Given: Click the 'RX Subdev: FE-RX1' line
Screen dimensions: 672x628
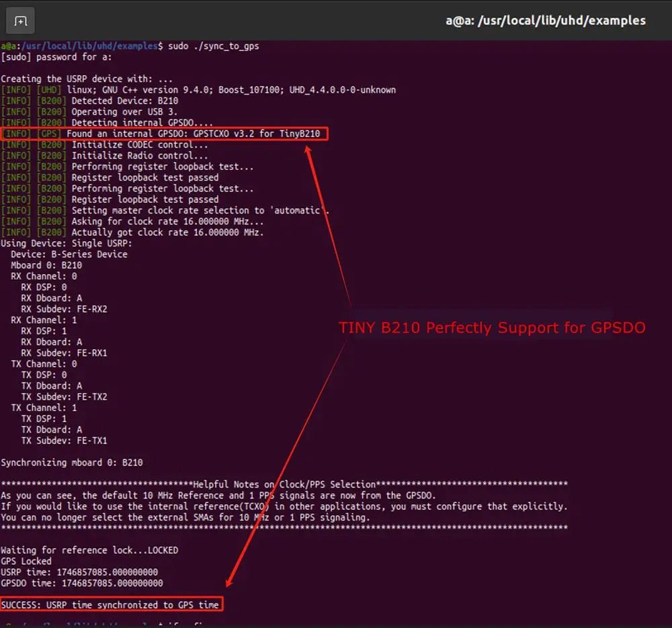Looking at the screenshot, I should 64,353.
